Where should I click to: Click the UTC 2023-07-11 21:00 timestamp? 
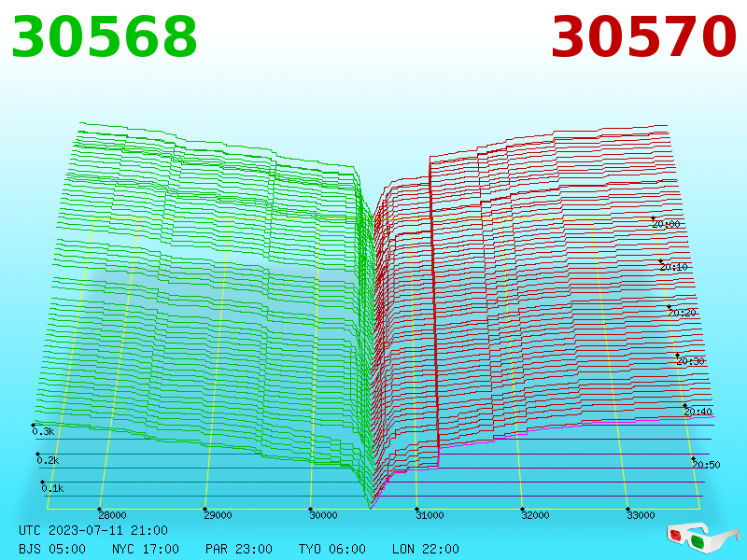[x=93, y=530]
